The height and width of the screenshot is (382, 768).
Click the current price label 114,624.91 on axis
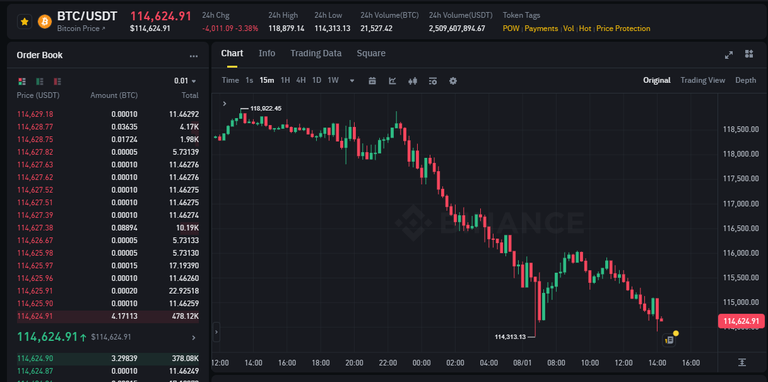pyautogui.click(x=741, y=321)
